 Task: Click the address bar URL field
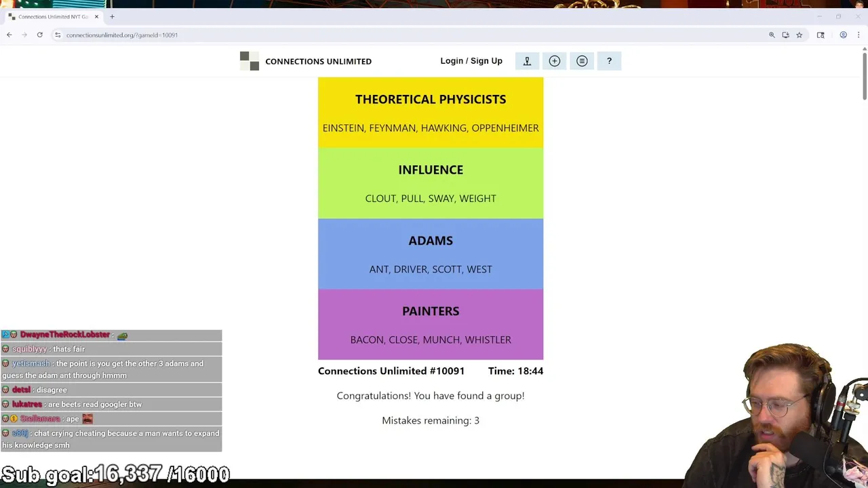click(407, 35)
